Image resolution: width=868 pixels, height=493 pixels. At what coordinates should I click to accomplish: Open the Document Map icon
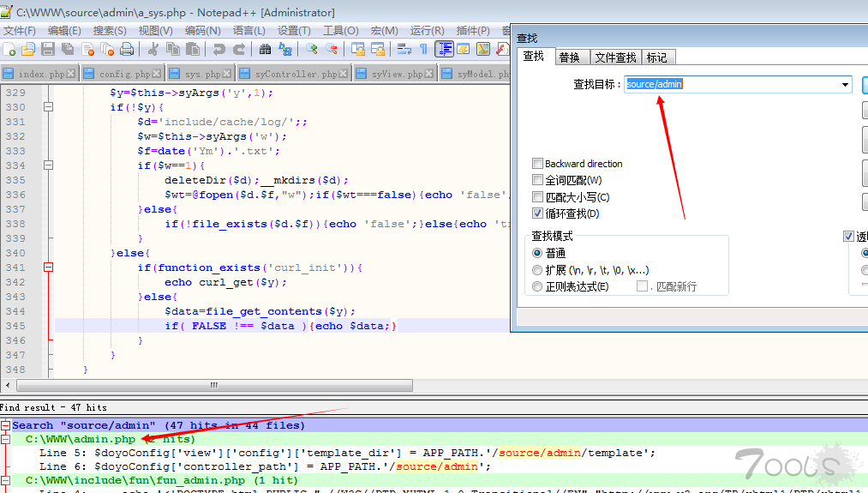[x=483, y=50]
